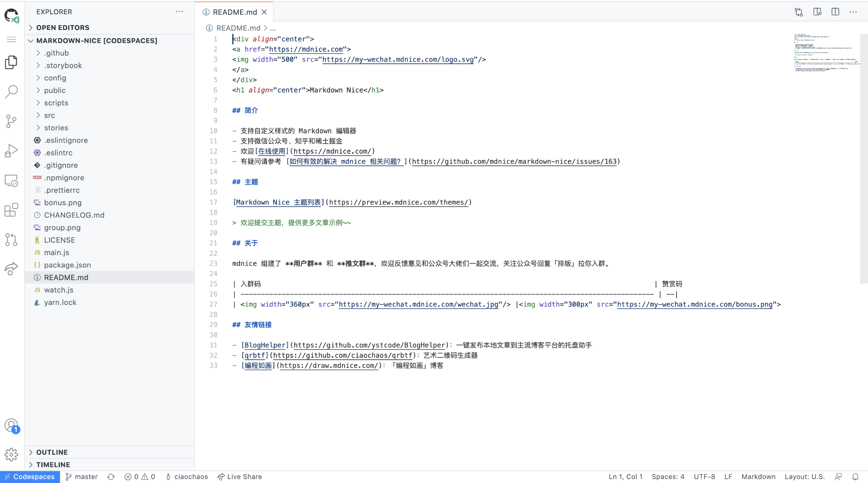Screen dimensions: 868x483
Task: Open package.json in the file explorer
Action: point(67,265)
